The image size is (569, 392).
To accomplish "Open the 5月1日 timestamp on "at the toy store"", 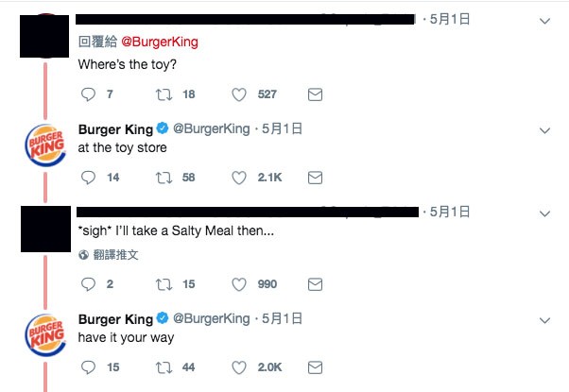I will (x=281, y=128).
